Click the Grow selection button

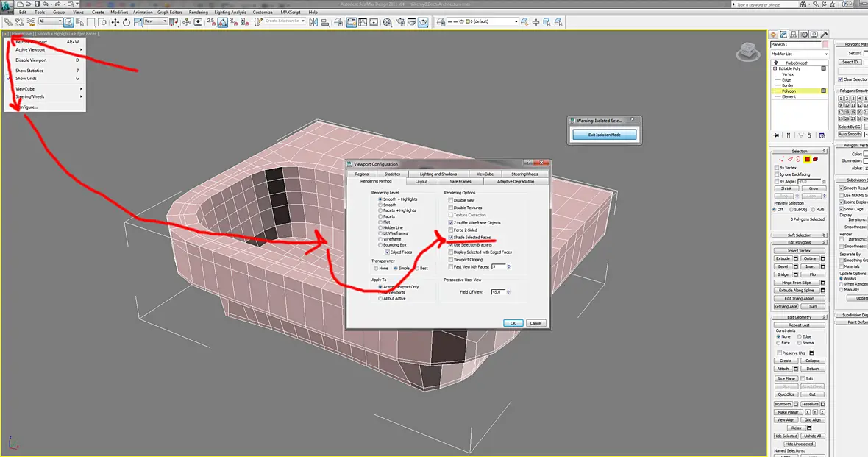[x=813, y=188]
